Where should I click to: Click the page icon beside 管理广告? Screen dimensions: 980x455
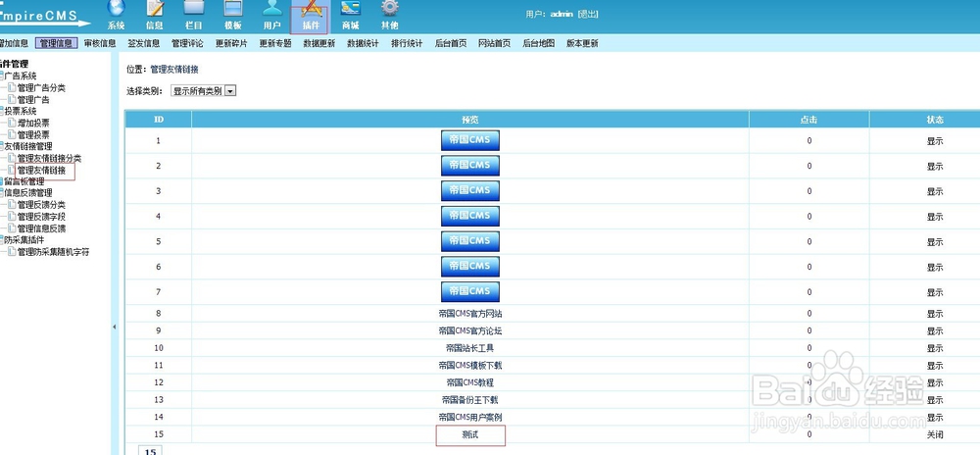12,99
